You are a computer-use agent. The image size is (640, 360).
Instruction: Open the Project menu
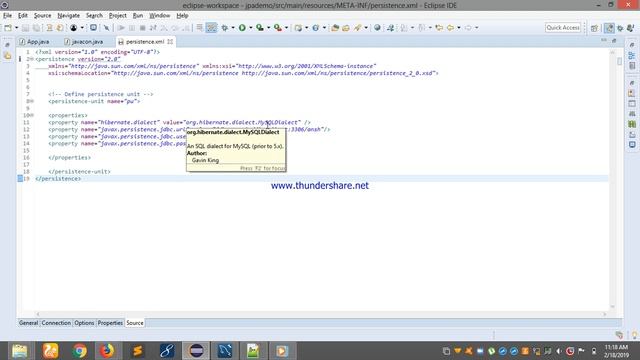(x=118, y=16)
